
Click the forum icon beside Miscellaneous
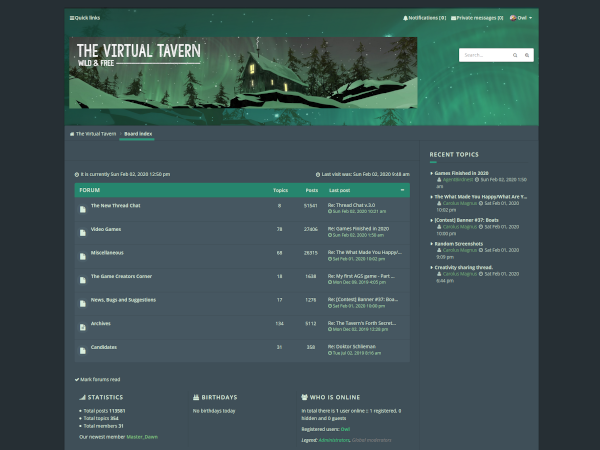click(x=83, y=256)
